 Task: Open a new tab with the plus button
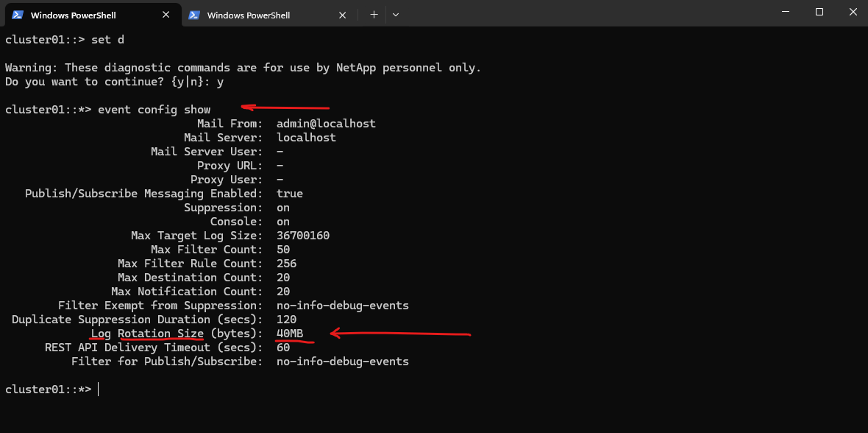374,15
